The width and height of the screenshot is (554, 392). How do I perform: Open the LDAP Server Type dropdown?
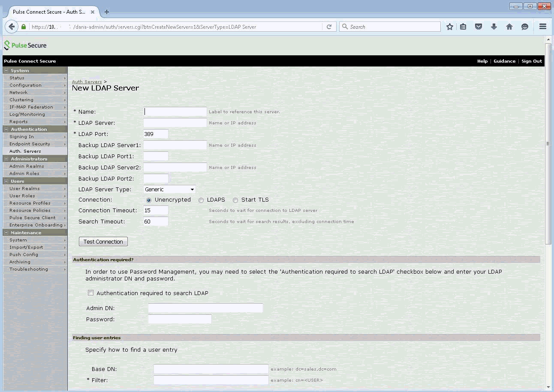click(169, 190)
